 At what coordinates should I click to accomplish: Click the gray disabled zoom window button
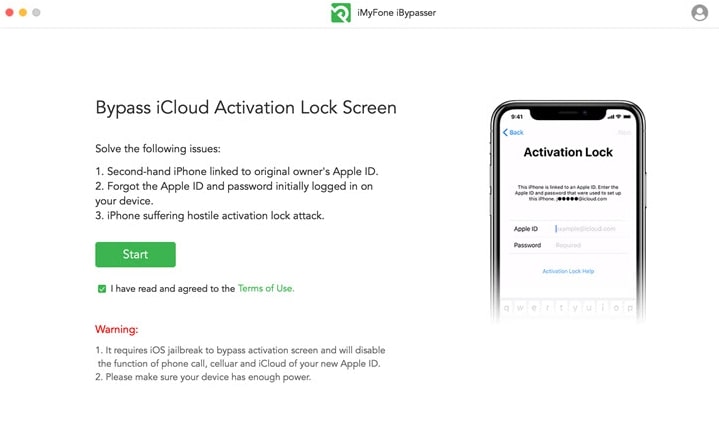click(x=36, y=12)
